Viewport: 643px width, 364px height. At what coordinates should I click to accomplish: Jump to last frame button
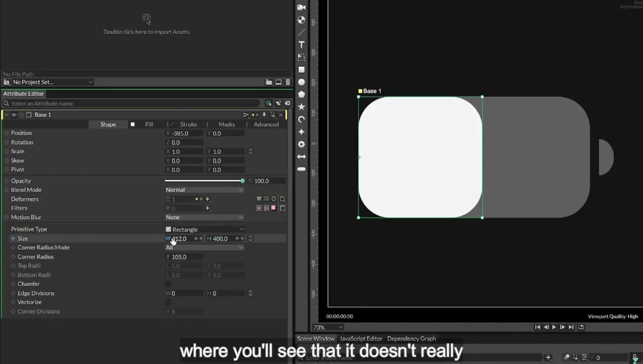(x=571, y=327)
